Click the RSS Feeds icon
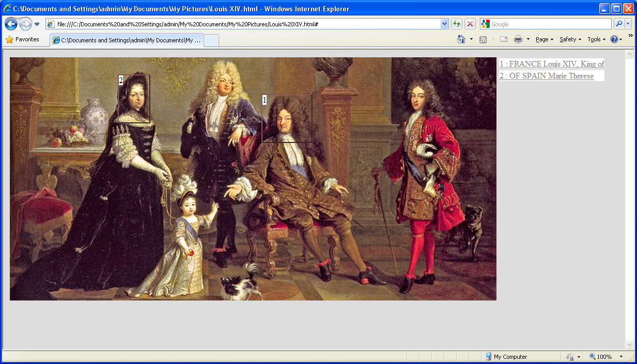Image resolution: width=637 pixels, height=364 pixels. tap(483, 39)
